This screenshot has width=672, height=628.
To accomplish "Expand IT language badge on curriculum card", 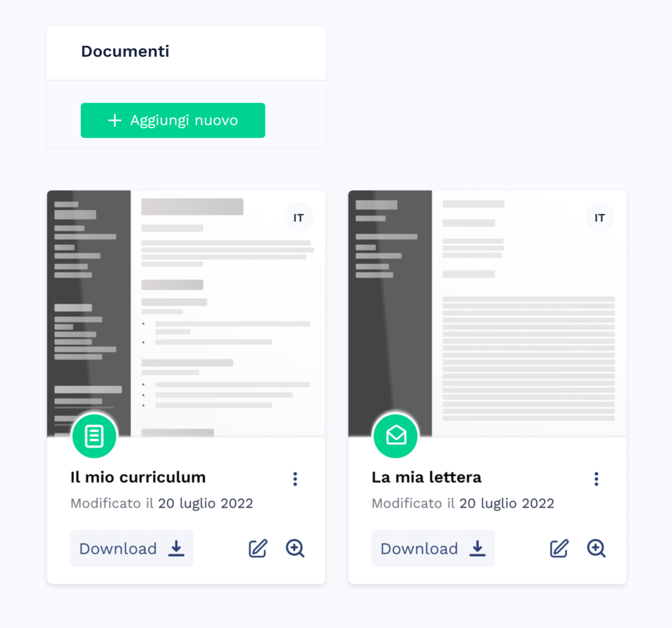I will pyautogui.click(x=298, y=216).
